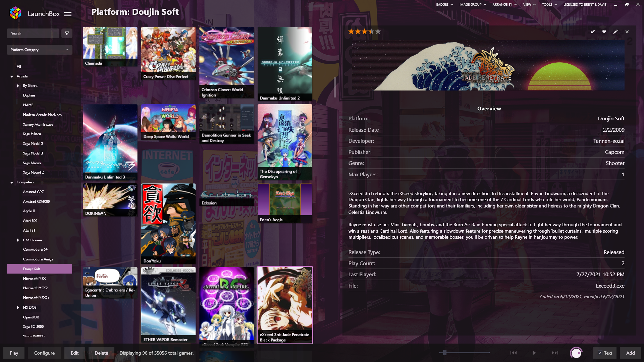Expand the C64 Dreams tree node
The width and height of the screenshot is (644, 362).
pyautogui.click(x=18, y=240)
